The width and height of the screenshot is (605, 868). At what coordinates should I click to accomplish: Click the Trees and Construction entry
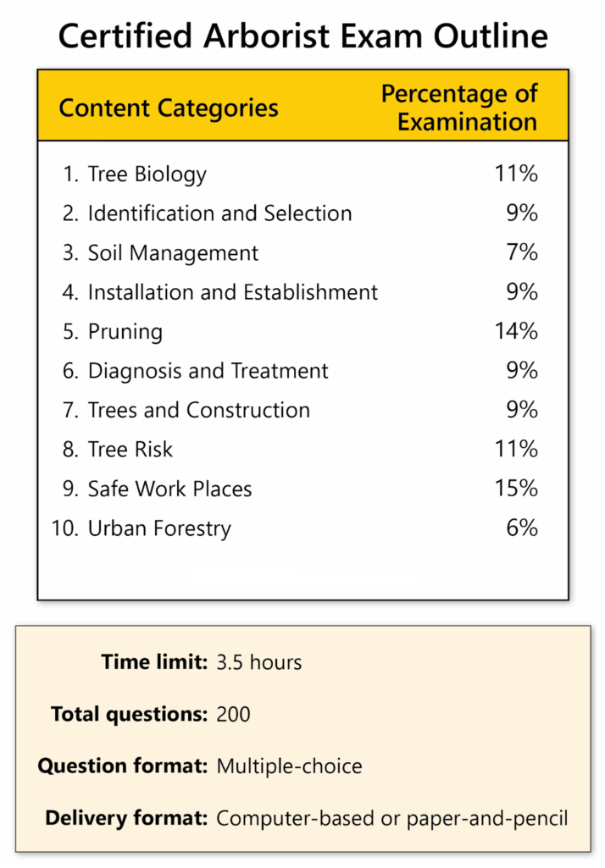tap(198, 411)
